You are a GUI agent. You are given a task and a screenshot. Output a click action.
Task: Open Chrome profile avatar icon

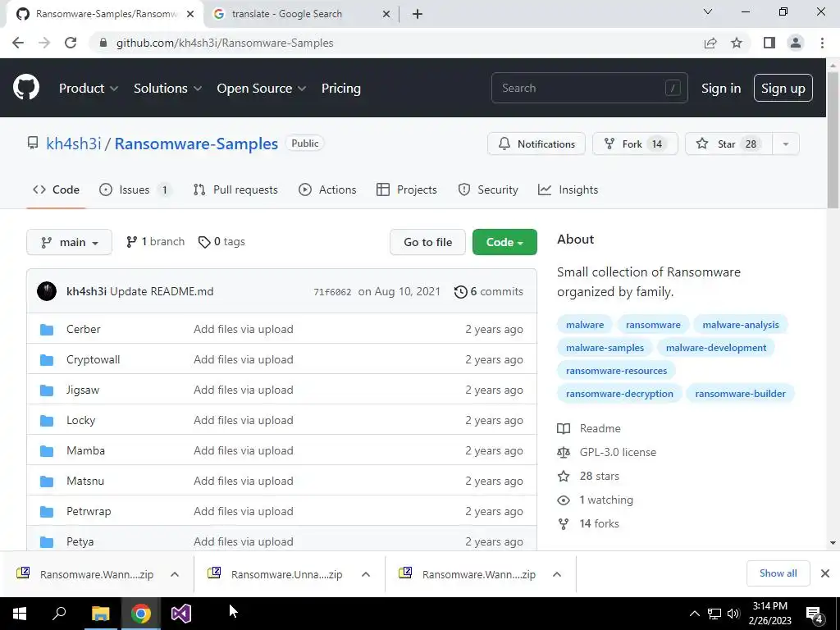[796, 43]
